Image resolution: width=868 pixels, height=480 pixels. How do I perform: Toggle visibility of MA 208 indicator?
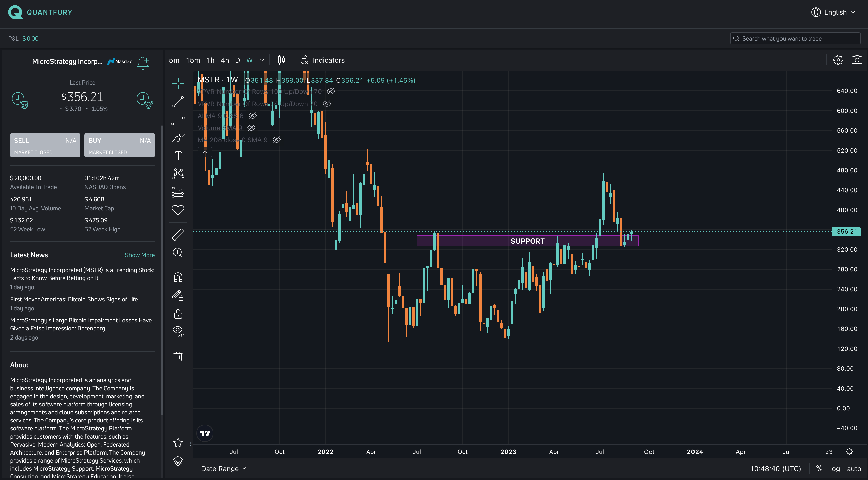(277, 140)
